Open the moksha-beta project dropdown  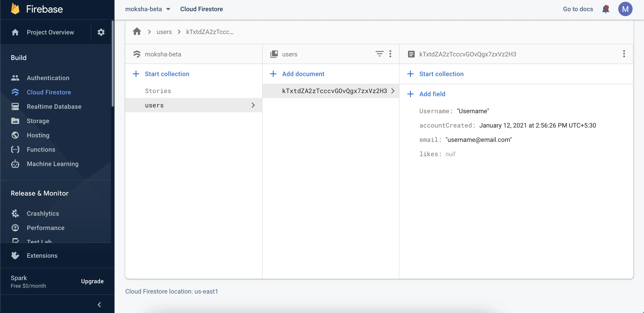coord(148,9)
